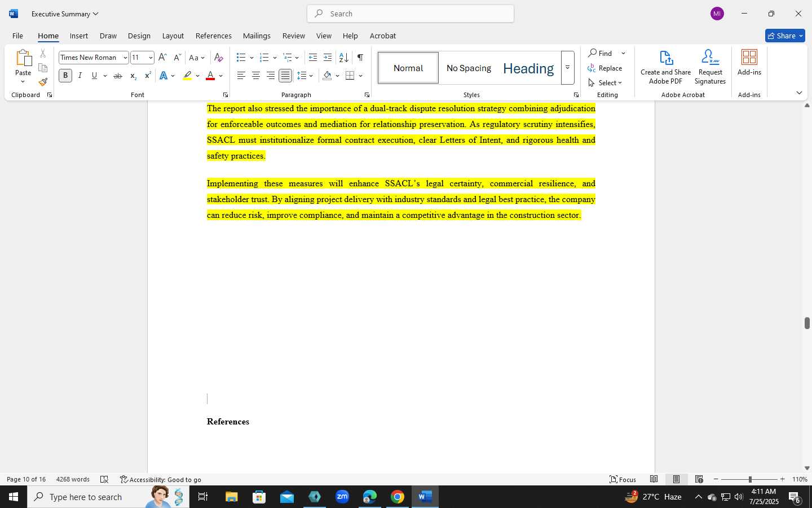Image resolution: width=812 pixels, height=508 pixels.
Task: Decrease font size with shrink icon
Action: pyautogui.click(x=177, y=58)
